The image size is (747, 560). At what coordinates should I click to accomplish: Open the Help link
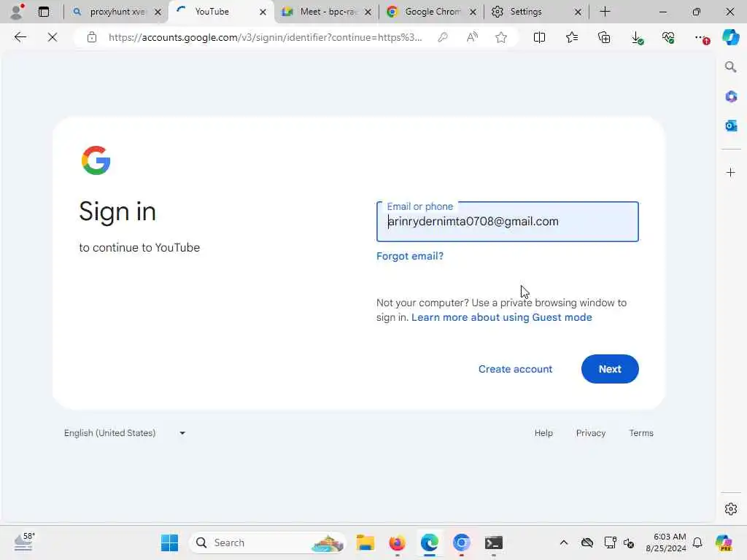point(543,433)
